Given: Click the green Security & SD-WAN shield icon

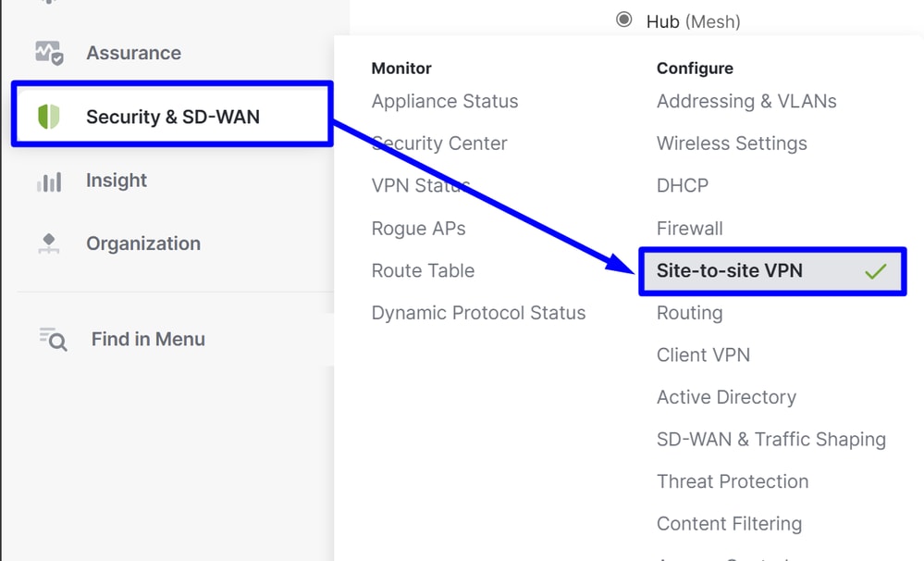Looking at the screenshot, I should 49,117.
